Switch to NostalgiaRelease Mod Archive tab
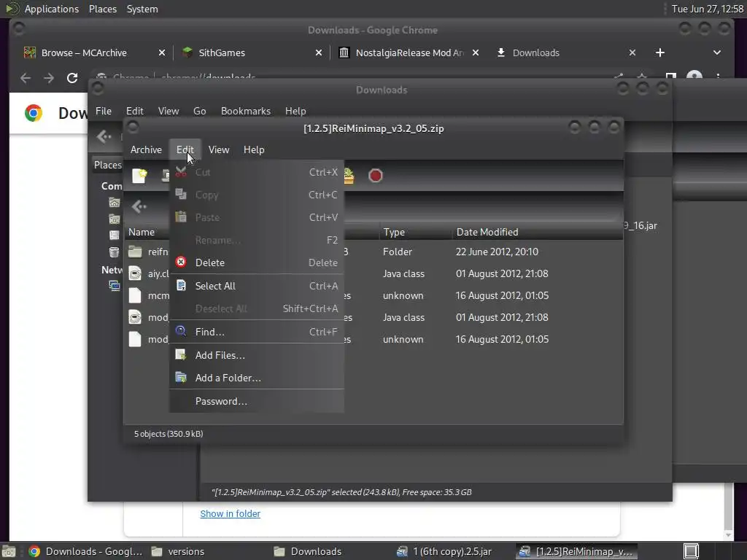The height and width of the screenshot is (560, 747). (410, 52)
